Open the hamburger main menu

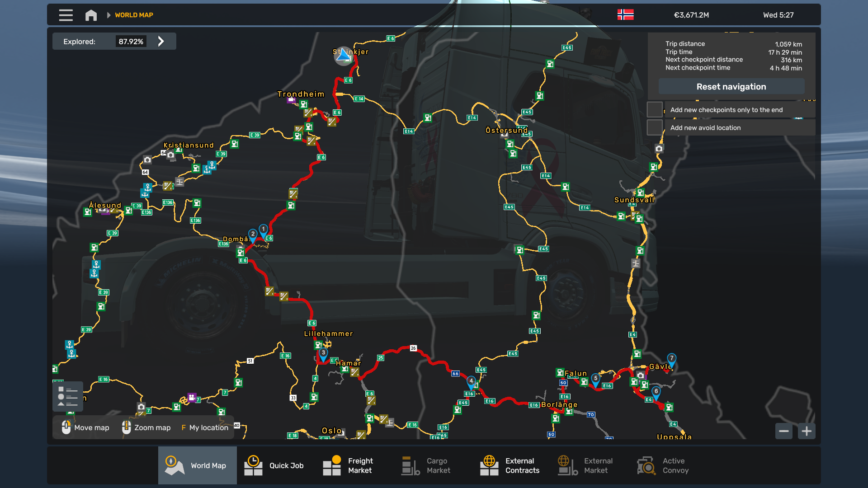(x=66, y=15)
